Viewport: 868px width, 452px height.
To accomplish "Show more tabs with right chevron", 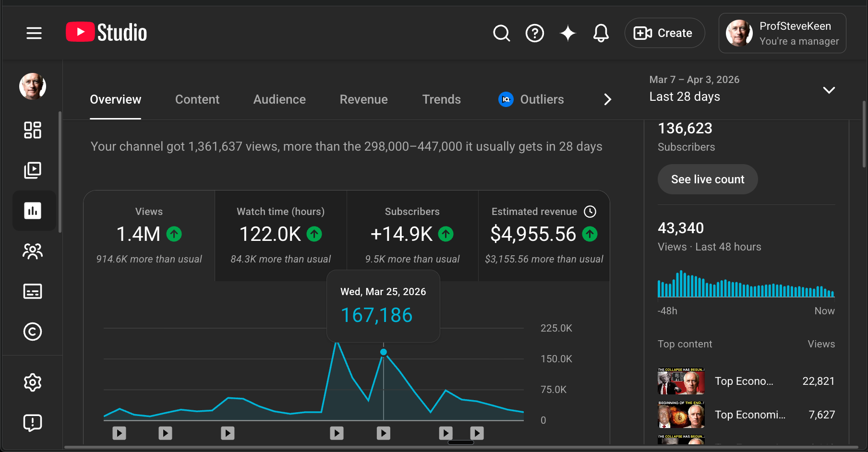I will [x=608, y=99].
